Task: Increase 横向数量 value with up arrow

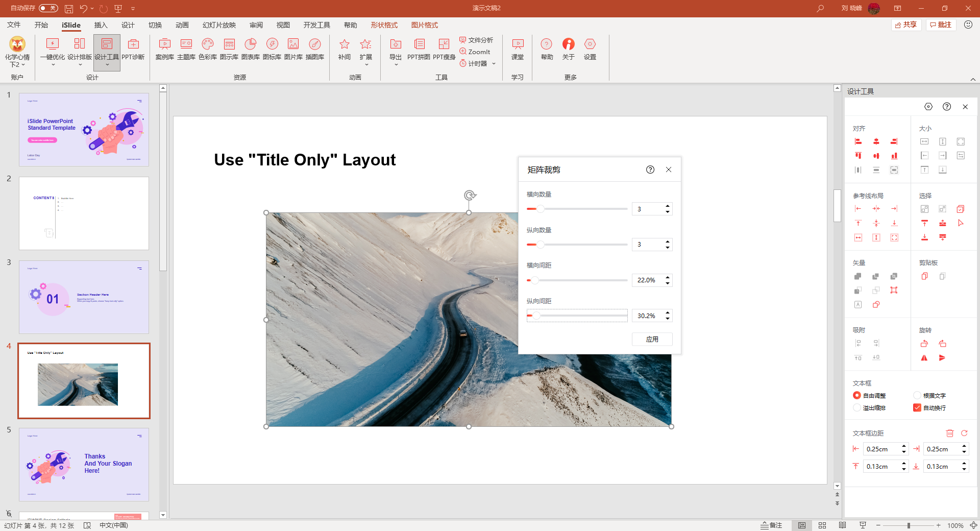Action: point(668,206)
